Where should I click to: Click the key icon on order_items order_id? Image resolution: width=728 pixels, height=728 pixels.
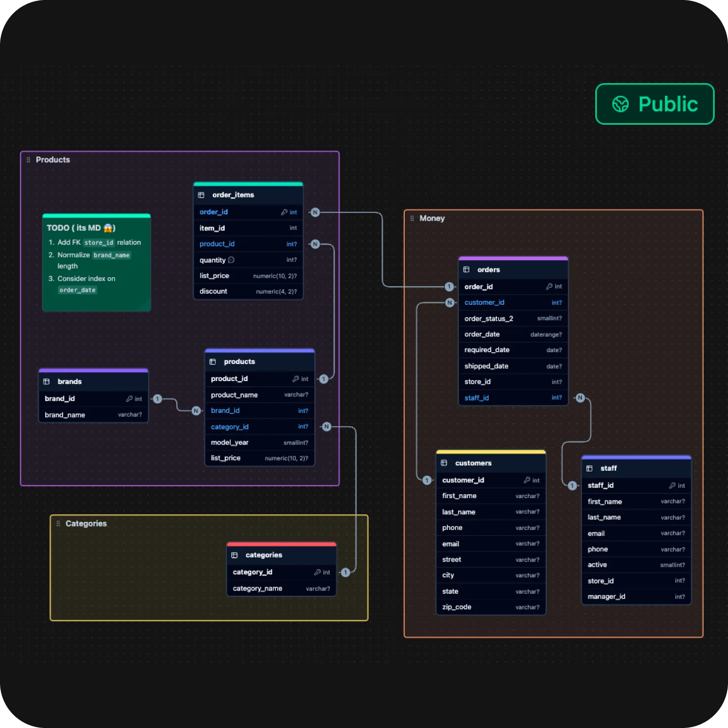pos(284,212)
